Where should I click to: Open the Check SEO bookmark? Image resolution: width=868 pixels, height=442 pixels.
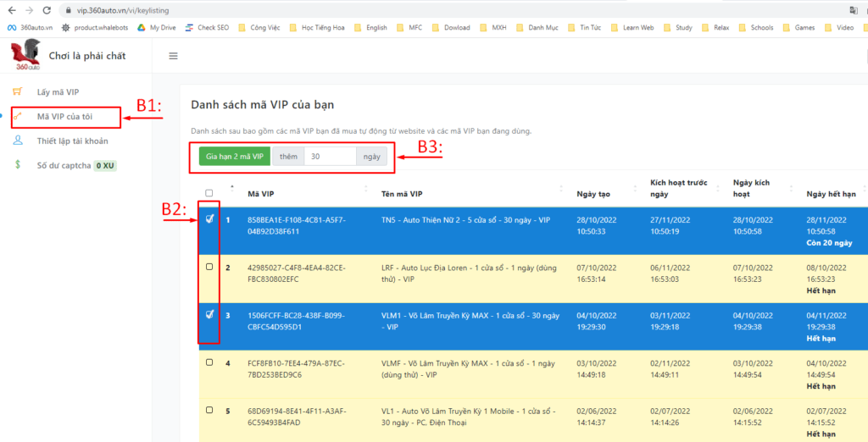tap(209, 27)
